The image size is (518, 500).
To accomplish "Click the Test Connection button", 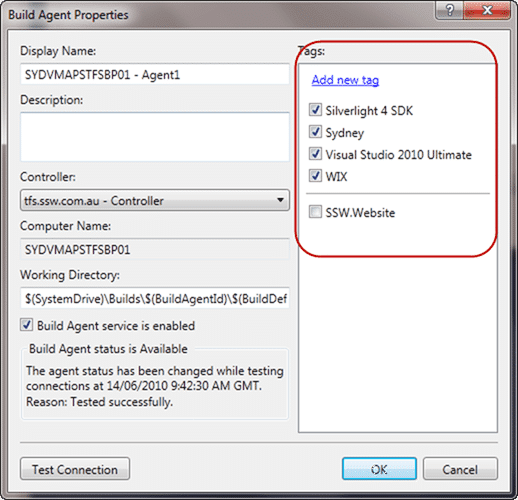I will (x=75, y=469).
